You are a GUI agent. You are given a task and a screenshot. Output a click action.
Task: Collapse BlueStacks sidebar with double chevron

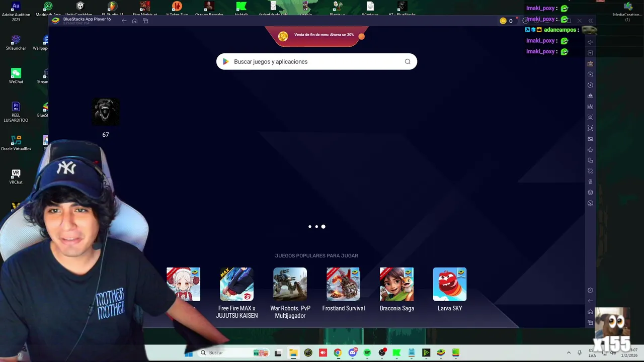(590, 21)
